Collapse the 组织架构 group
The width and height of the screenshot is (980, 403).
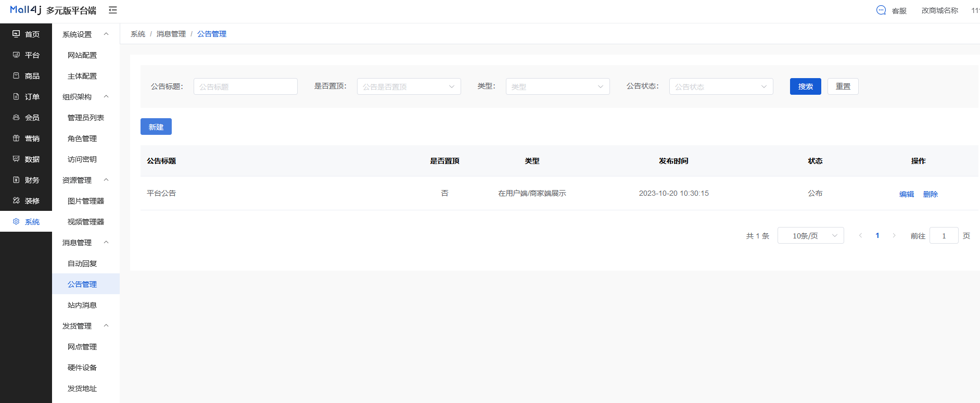pos(106,96)
